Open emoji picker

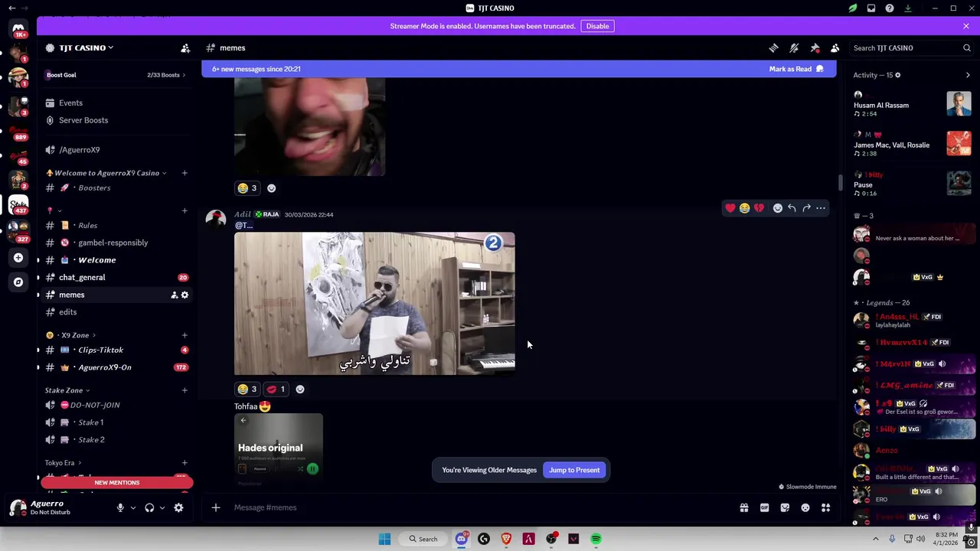[x=805, y=507]
